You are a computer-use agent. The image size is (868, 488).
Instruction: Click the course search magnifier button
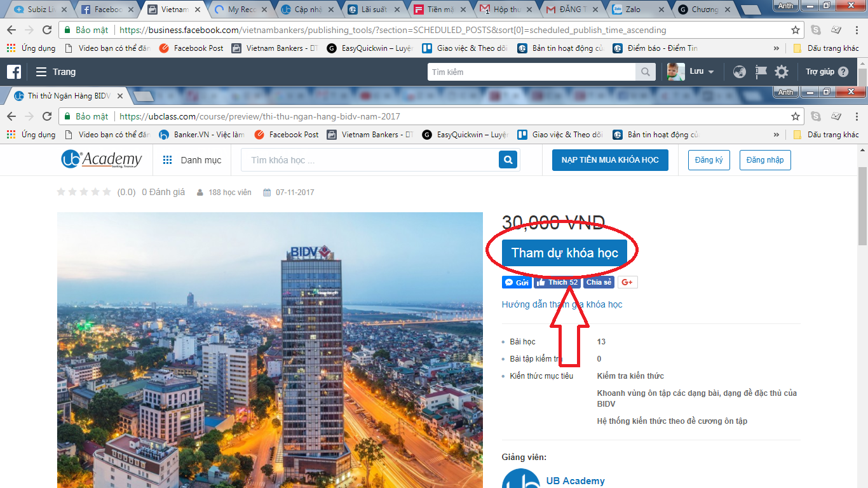508,160
